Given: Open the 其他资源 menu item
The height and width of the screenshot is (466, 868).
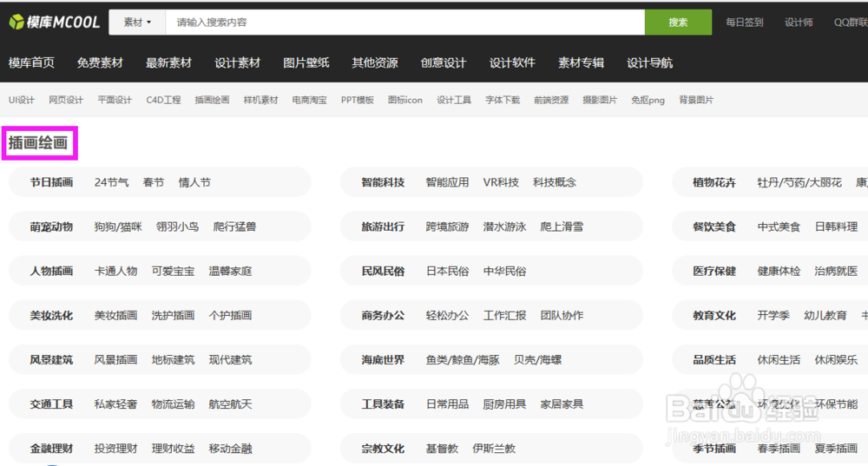Looking at the screenshot, I should click(x=375, y=62).
